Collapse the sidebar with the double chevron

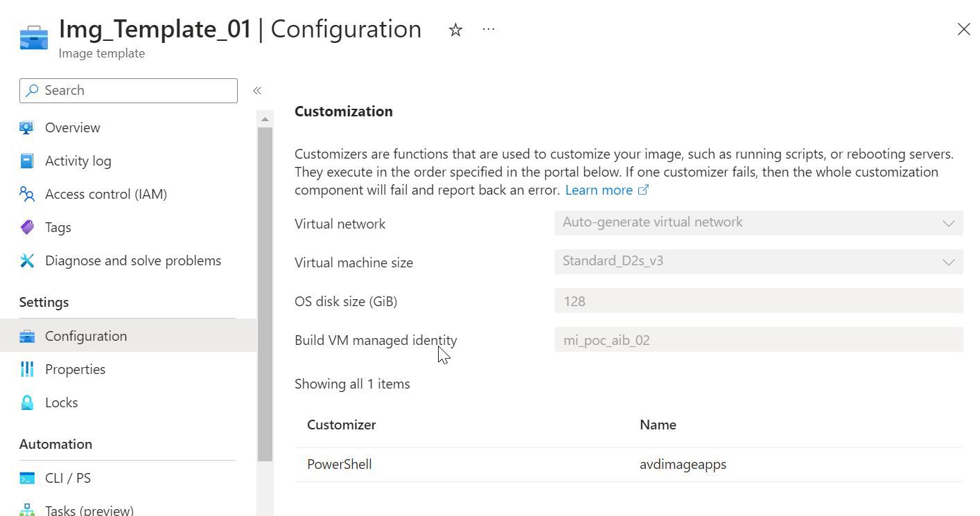pos(257,91)
